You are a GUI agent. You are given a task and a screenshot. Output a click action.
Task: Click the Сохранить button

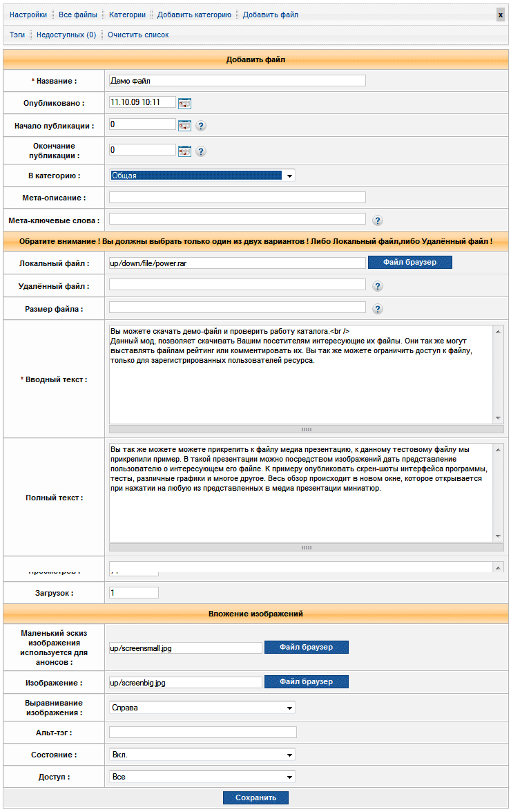(x=256, y=797)
